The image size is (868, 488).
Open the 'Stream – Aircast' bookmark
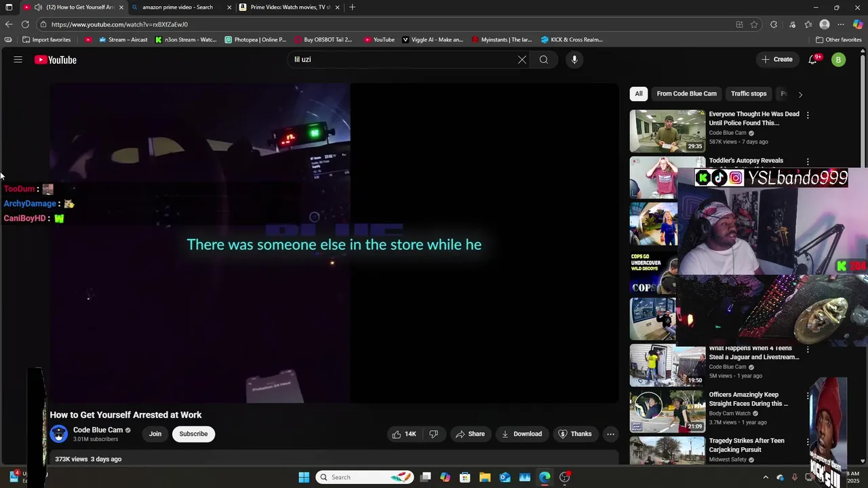tap(123, 39)
